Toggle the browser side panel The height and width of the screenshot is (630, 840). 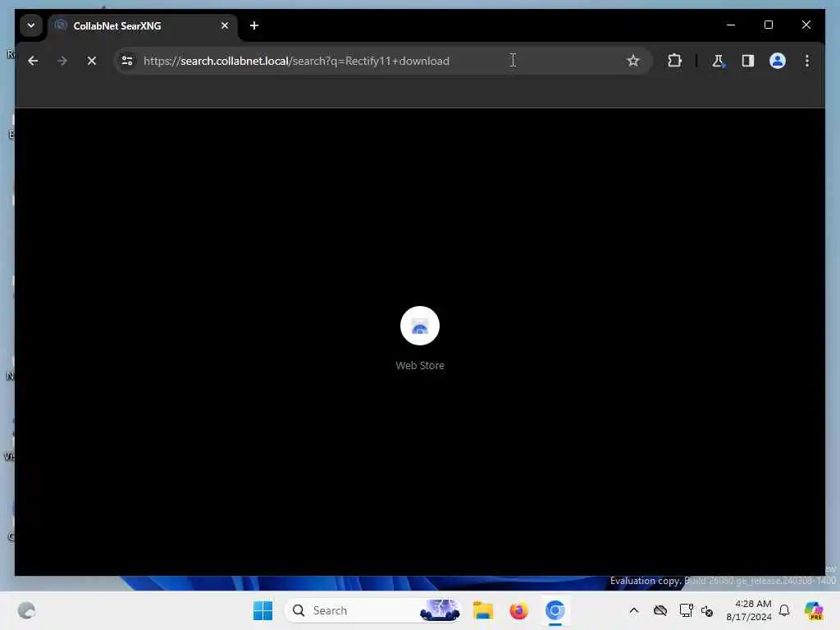748,61
